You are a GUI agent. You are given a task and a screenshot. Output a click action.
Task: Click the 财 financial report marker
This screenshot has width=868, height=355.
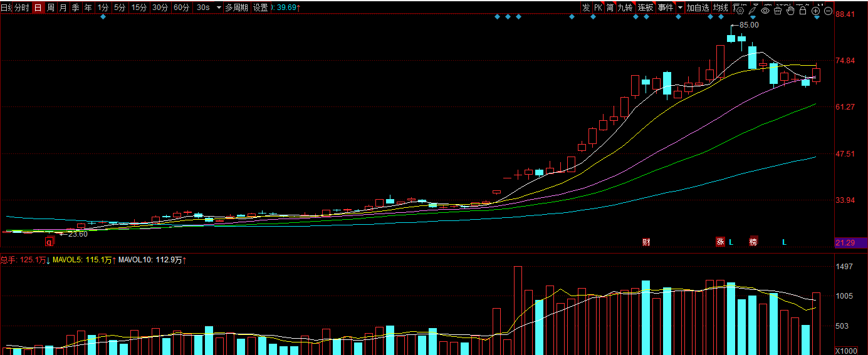coord(646,242)
